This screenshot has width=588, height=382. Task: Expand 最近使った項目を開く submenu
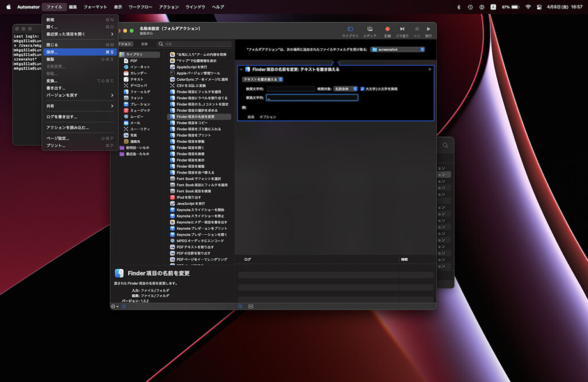(80, 34)
